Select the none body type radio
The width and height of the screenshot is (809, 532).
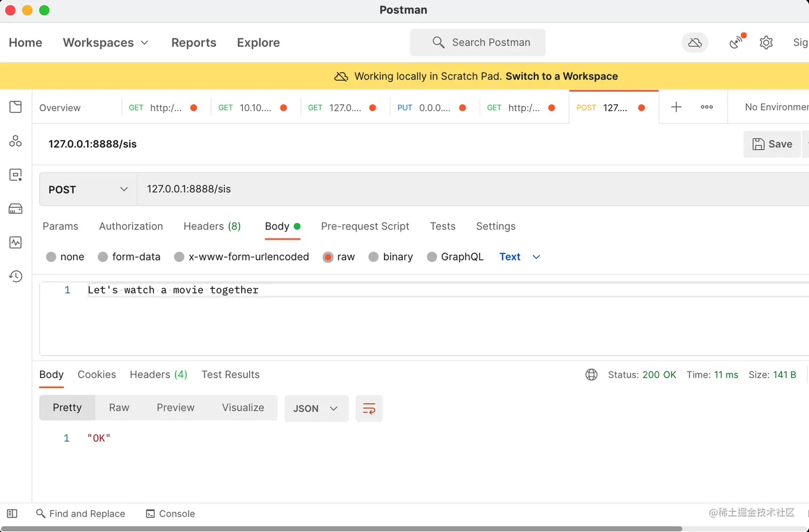[x=51, y=257]
